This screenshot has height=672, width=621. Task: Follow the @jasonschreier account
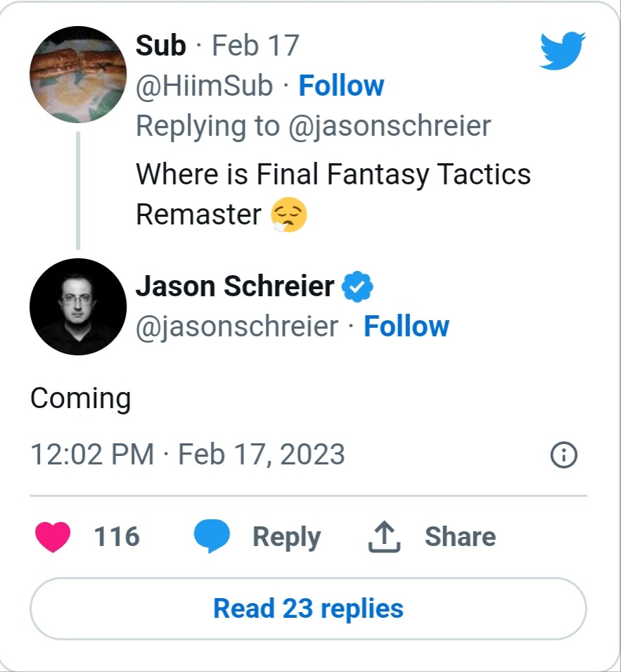(x=406, y=326)
